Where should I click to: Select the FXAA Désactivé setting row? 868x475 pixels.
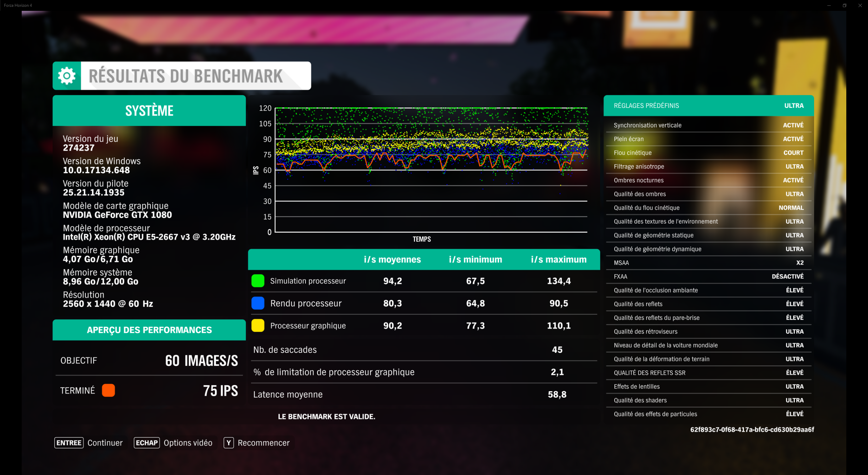pos(708,277)
